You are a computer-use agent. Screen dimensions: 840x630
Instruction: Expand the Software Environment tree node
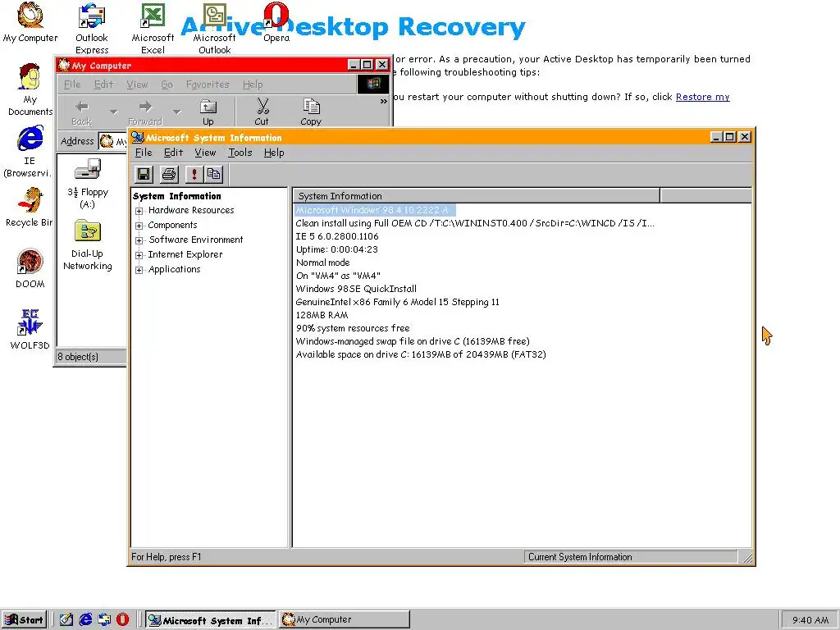pos(139,240)
